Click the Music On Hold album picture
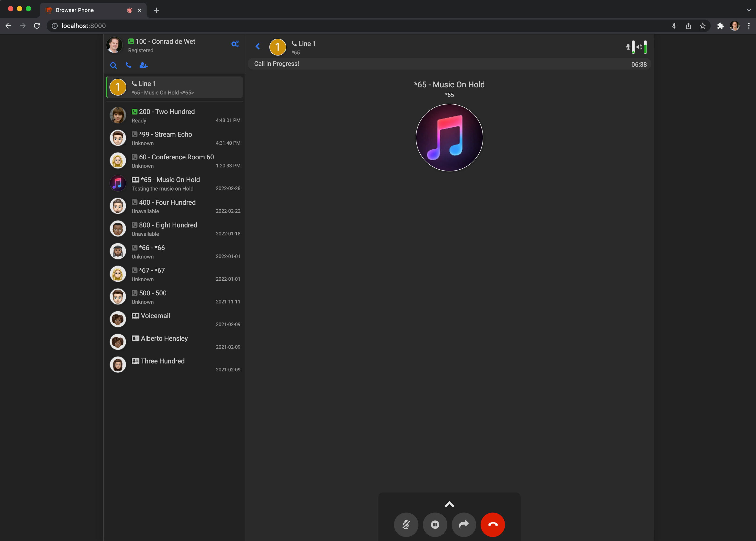756x541 pixels. 449,138
